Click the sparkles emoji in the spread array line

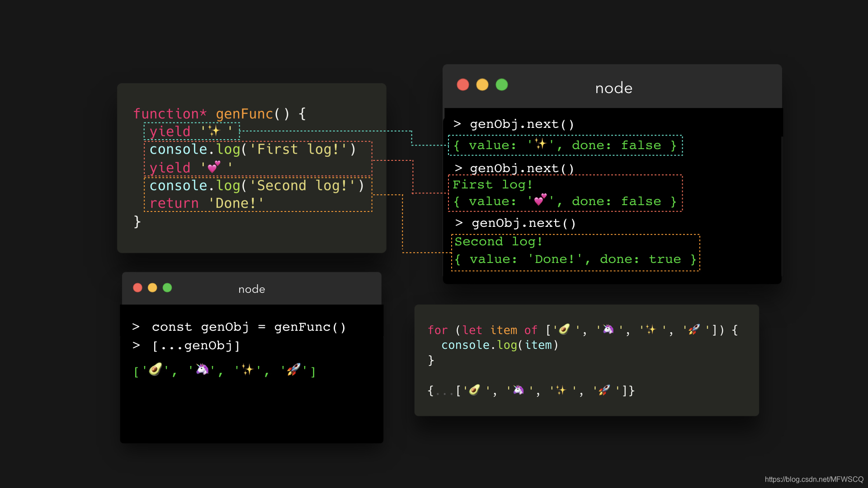[x=561, y=390]
